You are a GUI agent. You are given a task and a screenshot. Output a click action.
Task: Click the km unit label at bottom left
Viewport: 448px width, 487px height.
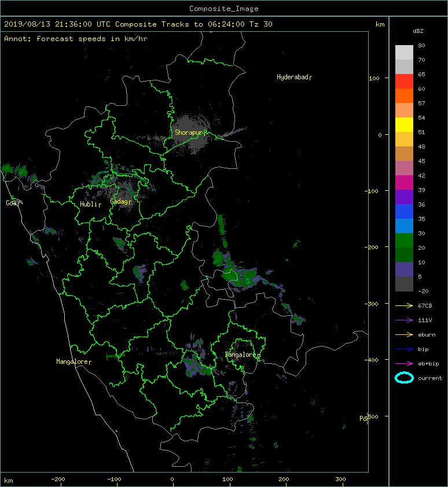click(x=9, y=481)
